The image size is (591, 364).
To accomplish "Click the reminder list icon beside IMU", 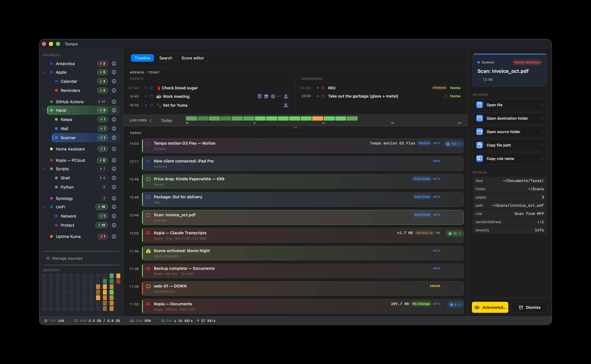I will (323, 88).
